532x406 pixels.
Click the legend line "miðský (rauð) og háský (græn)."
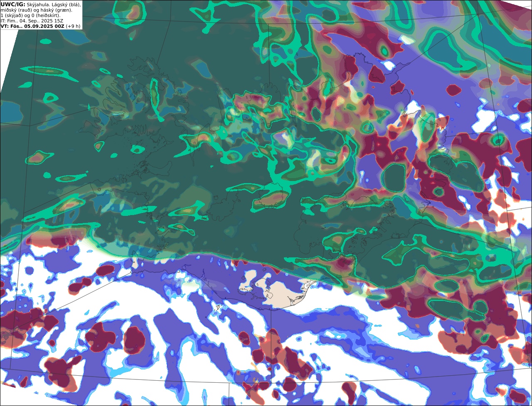pos(36,10)
